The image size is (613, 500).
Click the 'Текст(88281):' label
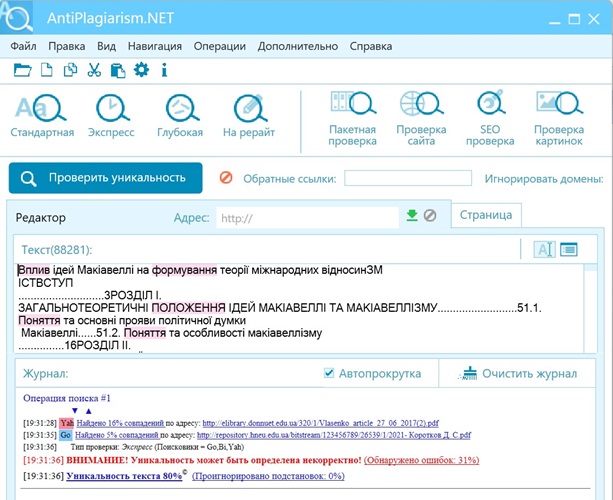click(x=57, y=250)
